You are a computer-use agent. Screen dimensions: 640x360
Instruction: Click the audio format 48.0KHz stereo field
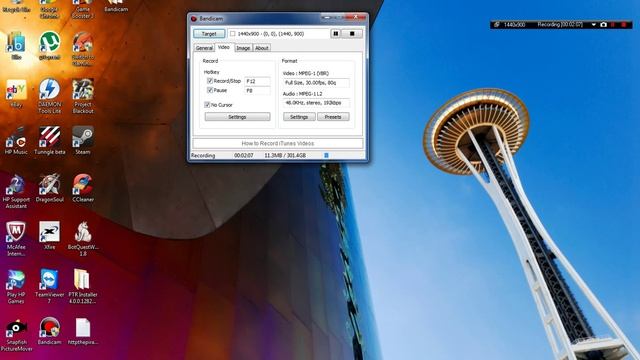pos(316,103)
